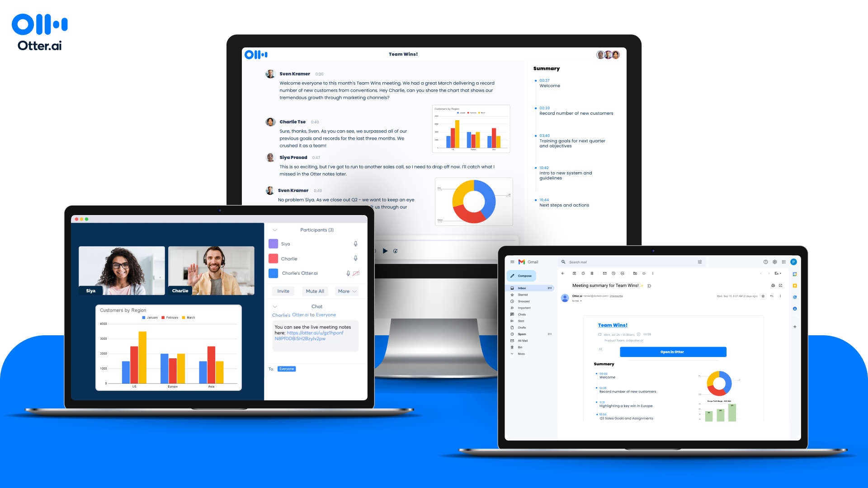Viewport: 868px width, 488px height.
Task: Click the microphone icon next to Charlie
Action: pyautogui.click(x=355, y=258)
